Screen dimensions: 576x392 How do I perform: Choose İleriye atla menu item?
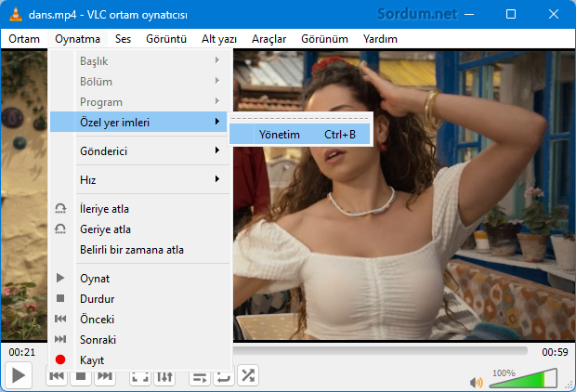tap(138, 209)
